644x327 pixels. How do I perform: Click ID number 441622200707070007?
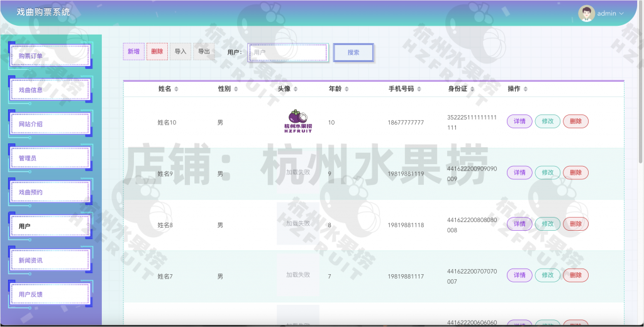click(x=472, y=277)
